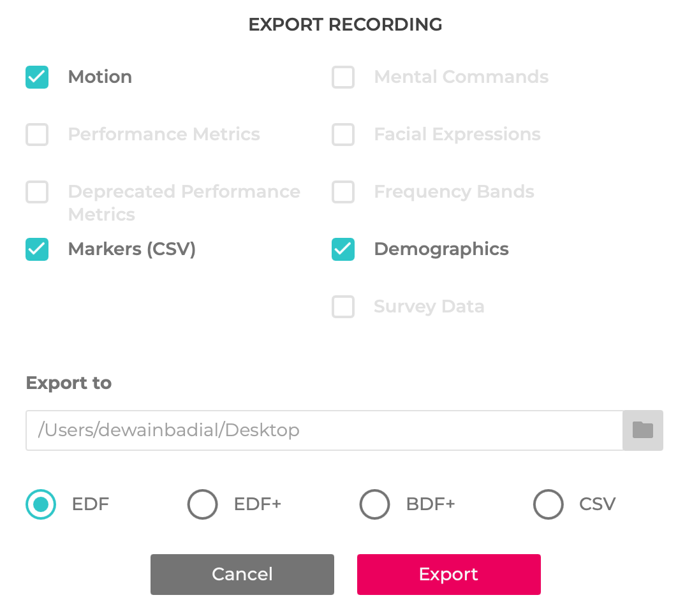
Task: Click the Demographics label text
Action: pyautogui.click(x=441, y=249)
